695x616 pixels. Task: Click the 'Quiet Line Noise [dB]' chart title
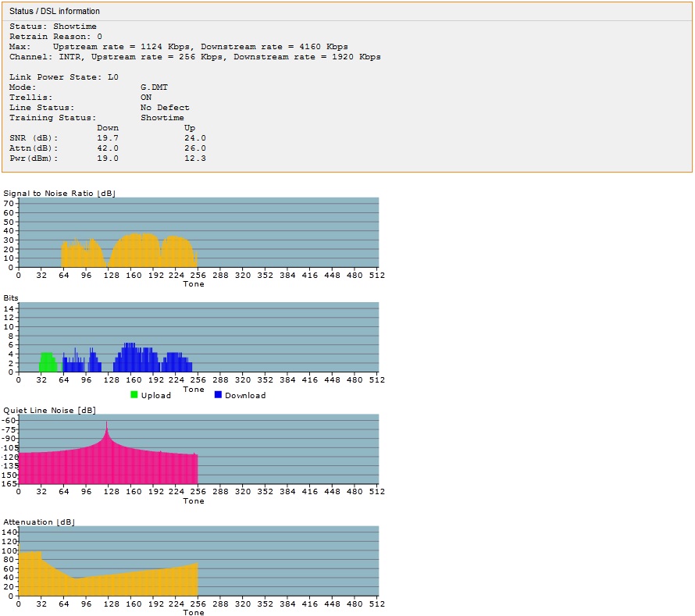(49, 410)
